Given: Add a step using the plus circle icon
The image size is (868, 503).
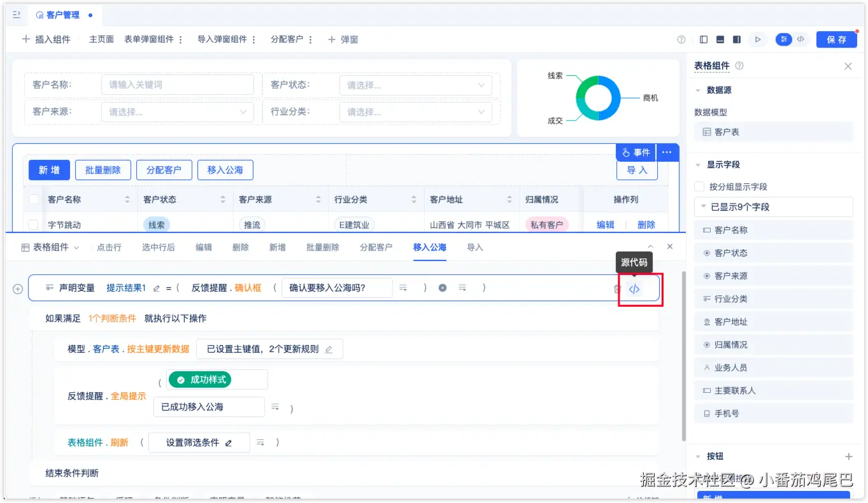Looking at the screenshot, I should point(18,289).
